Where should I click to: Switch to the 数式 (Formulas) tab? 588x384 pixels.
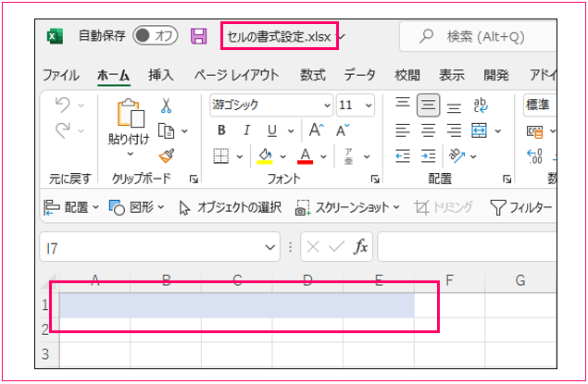click(312, 75)
